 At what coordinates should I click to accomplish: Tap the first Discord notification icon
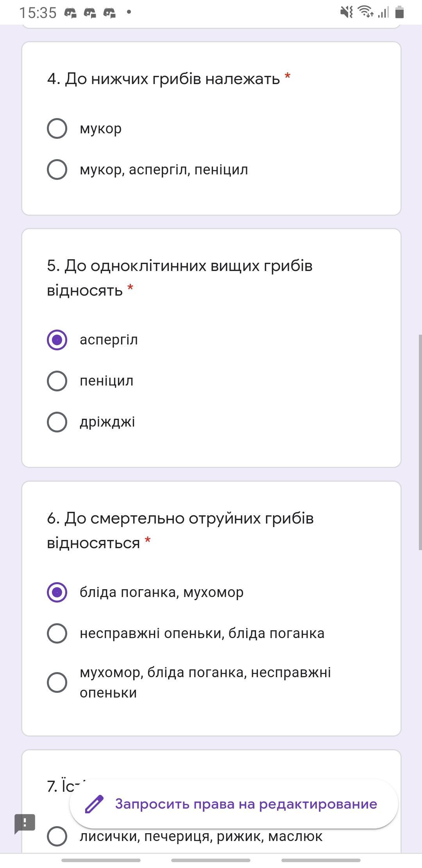(x=70, y=13)
